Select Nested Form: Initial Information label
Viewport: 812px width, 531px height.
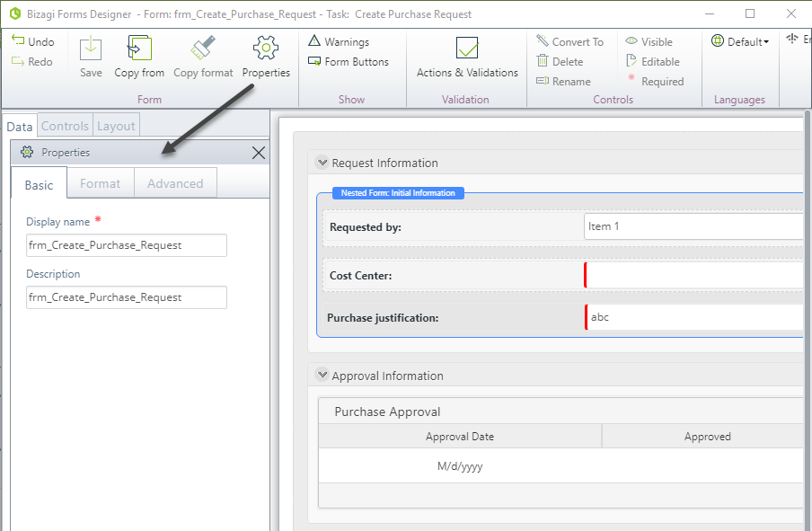[398, 192]
